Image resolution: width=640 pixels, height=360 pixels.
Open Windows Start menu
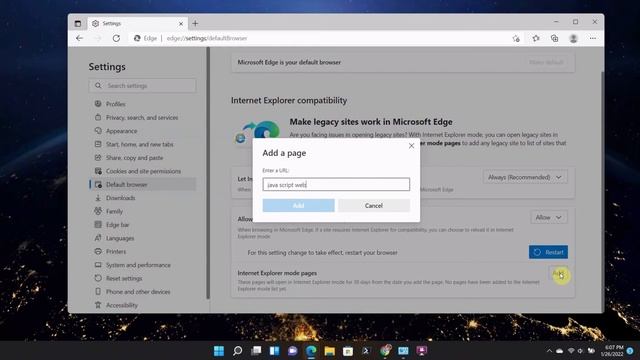(x=219, y=351)
